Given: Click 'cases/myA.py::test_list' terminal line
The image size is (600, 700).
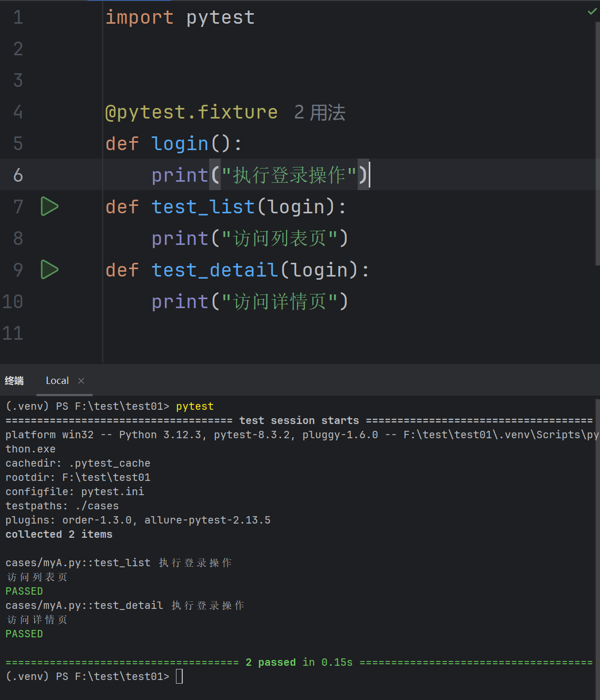Looking at the screenshot, I should 78,563.
